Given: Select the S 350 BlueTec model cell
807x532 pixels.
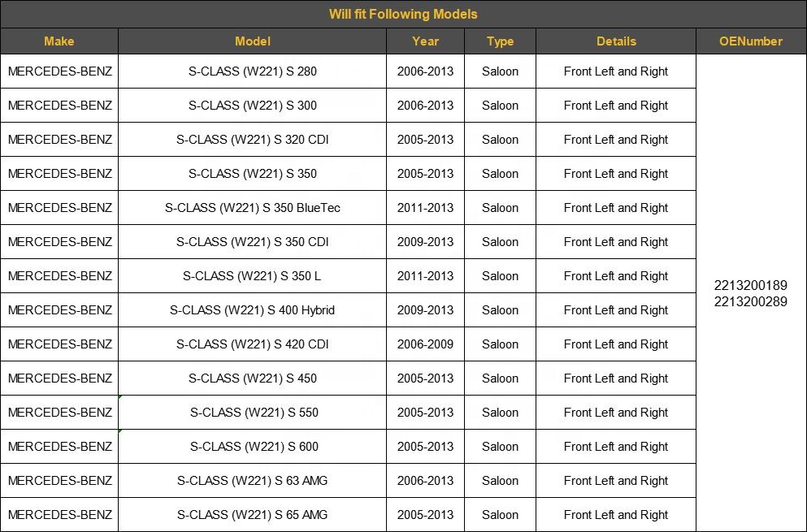Looking at the screenshot, I should (252, 208).
